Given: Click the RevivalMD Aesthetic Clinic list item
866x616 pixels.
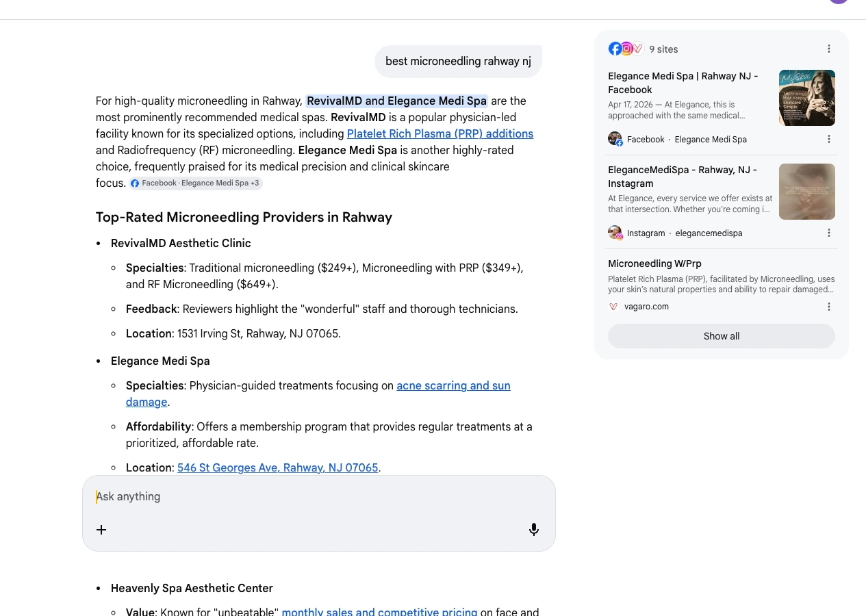Looking at the screenshot, I should pyautogui.click(x=181, y=243).
